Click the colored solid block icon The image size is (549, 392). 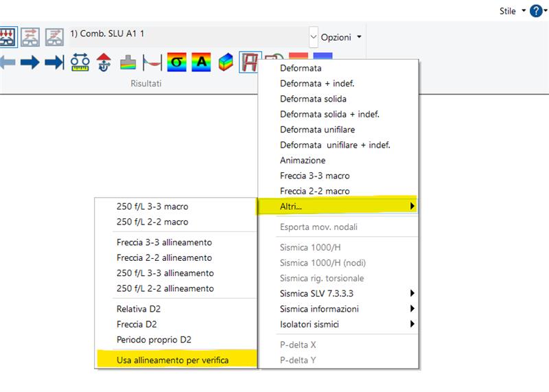tap(226, 62)
